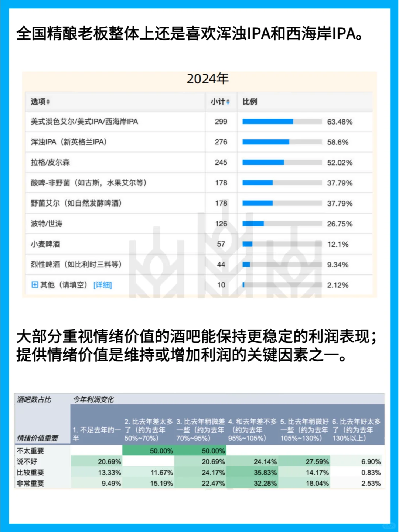
Task: Select row 酸啤-非野菌
Action: (199, 183)
